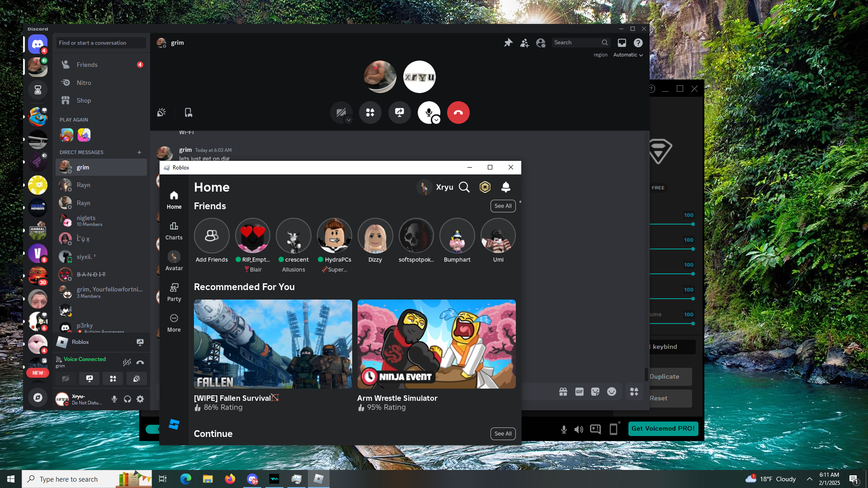Expand microphone options arrow in call

[x=436, y=120]
